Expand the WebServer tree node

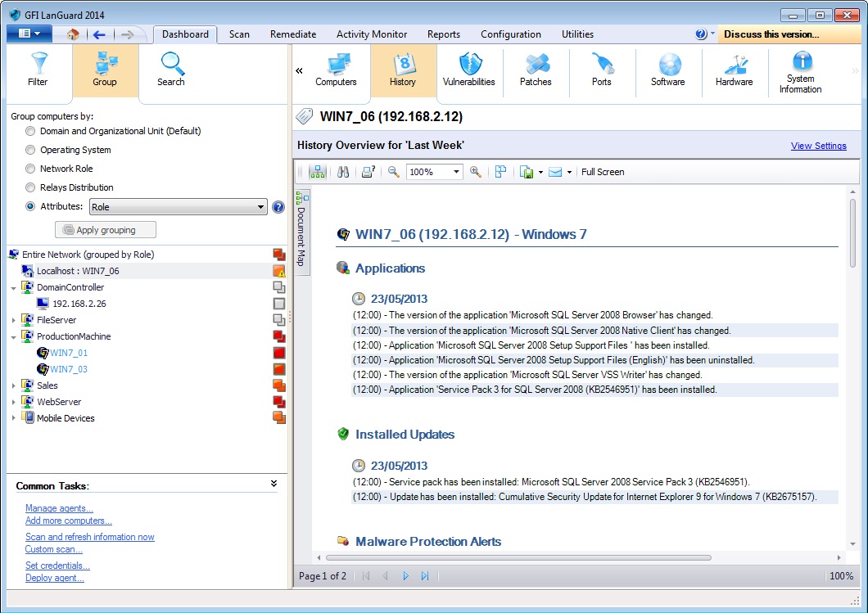13,402
